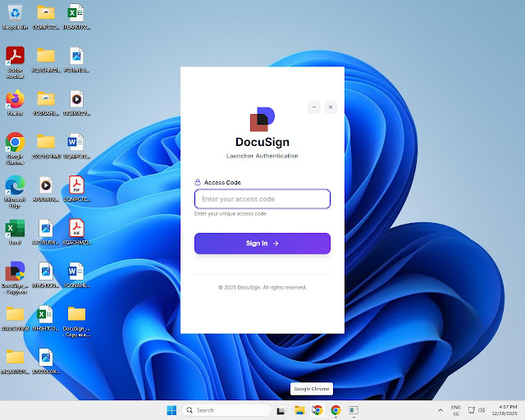Click the Access Code input field
Viewport: 525px width, 420px height.
(x=262, y=199)
